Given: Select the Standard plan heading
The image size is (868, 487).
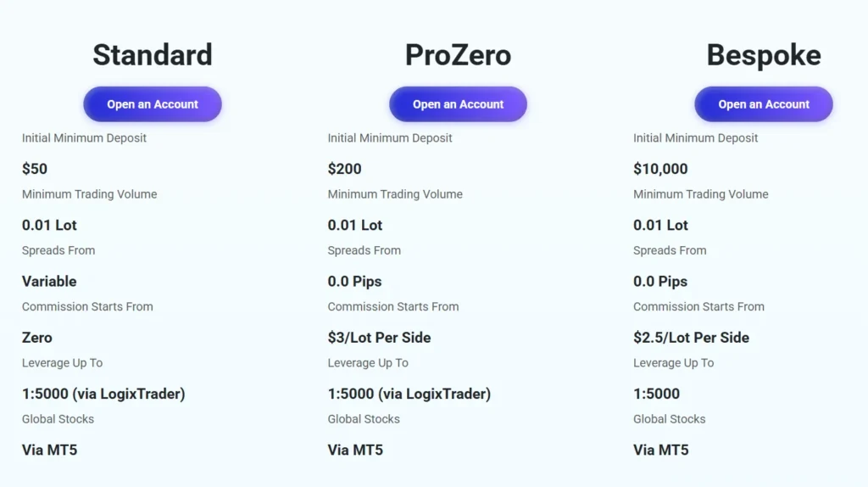Looking at the screenshot, I should click(153, 55).
